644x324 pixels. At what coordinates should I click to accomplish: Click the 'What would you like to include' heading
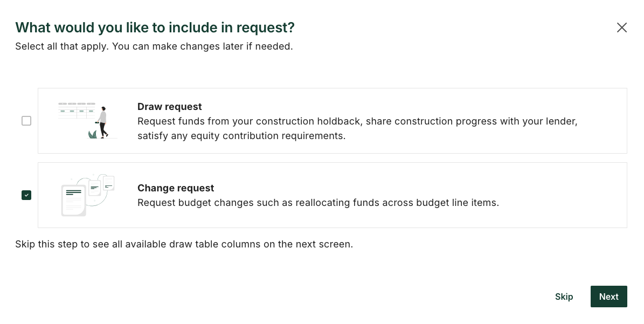pos(155,27)
